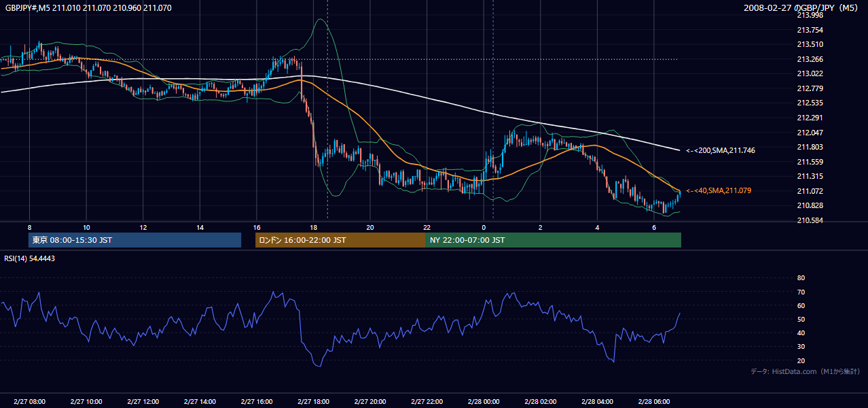
Task: Click the 212.779 price axis label
Action: 810,88
